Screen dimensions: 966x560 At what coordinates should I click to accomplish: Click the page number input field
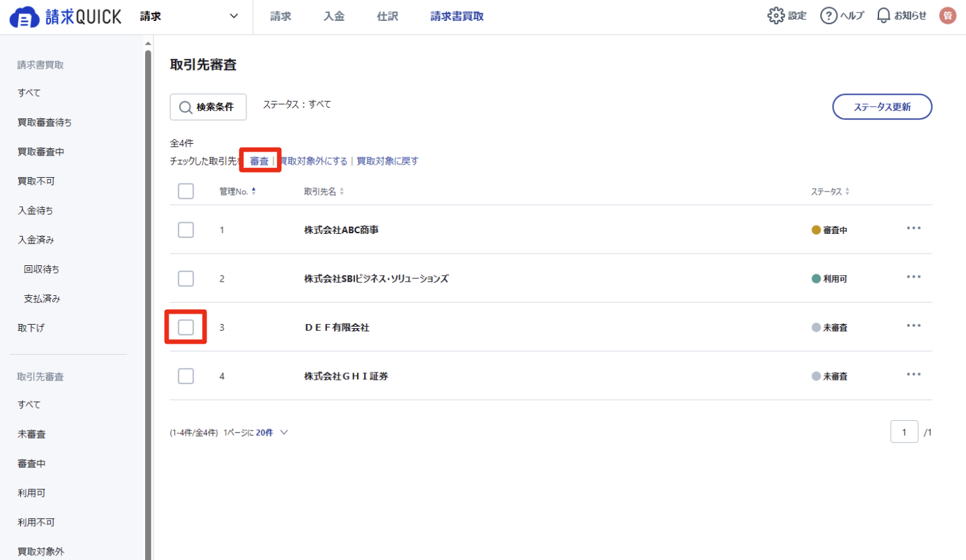point(904,432)
